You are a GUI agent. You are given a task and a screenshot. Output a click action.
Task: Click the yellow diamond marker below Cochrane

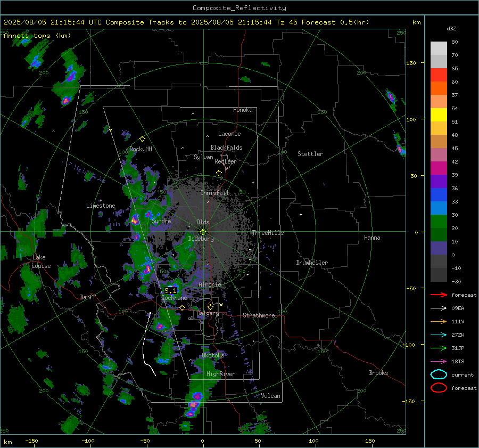183,307
